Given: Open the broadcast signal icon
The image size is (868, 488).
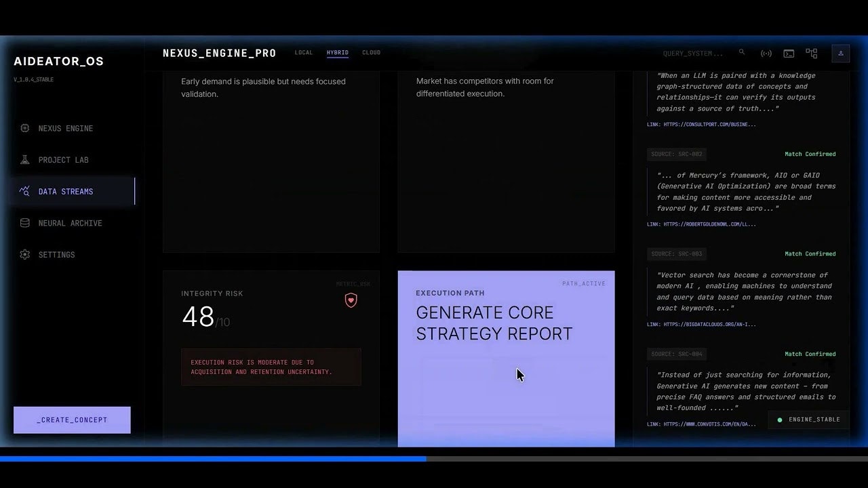Looking at the screenshot, I should point(766,54).
